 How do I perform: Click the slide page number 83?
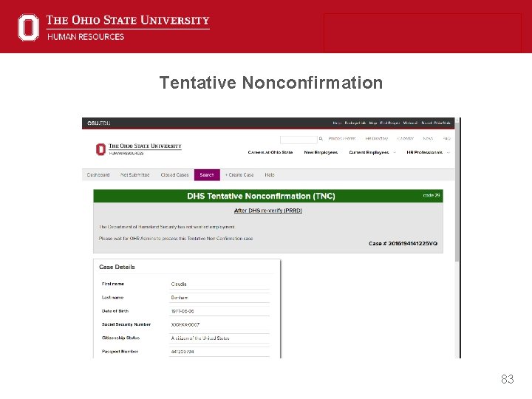click(x=507, y=379)
